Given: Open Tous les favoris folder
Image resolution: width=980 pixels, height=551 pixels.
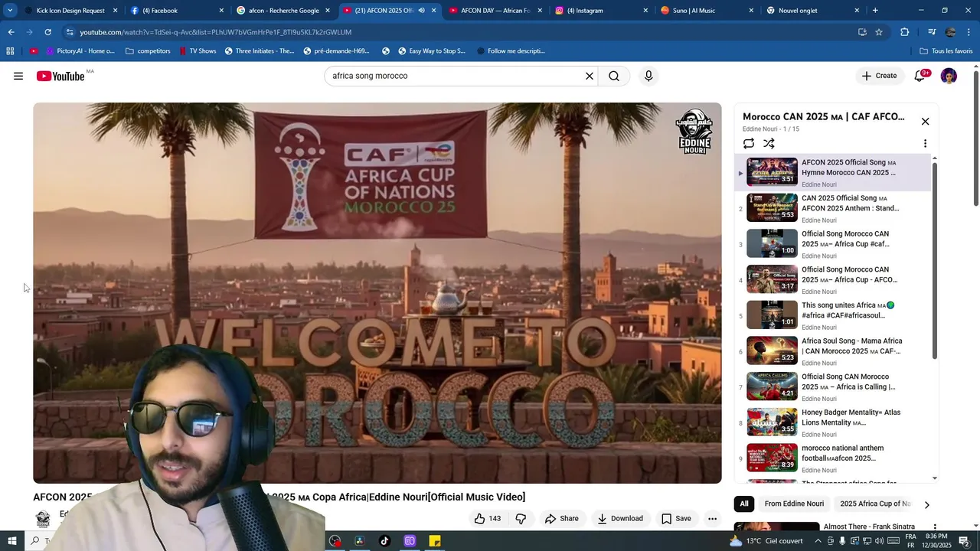Looking at the screenshot, I should (946, 51).
